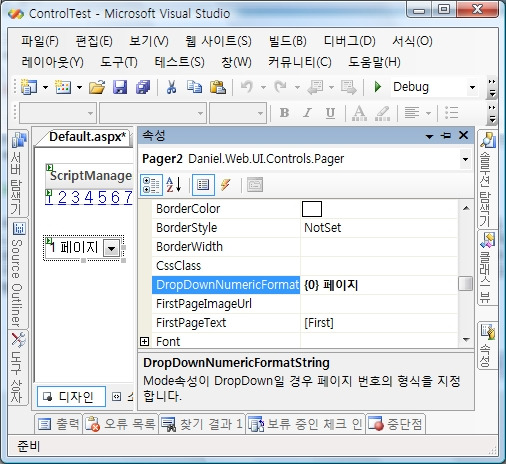Open the 도구(T) menu
506x464 pixels.
pyautogui.click(x=119, y=62)
